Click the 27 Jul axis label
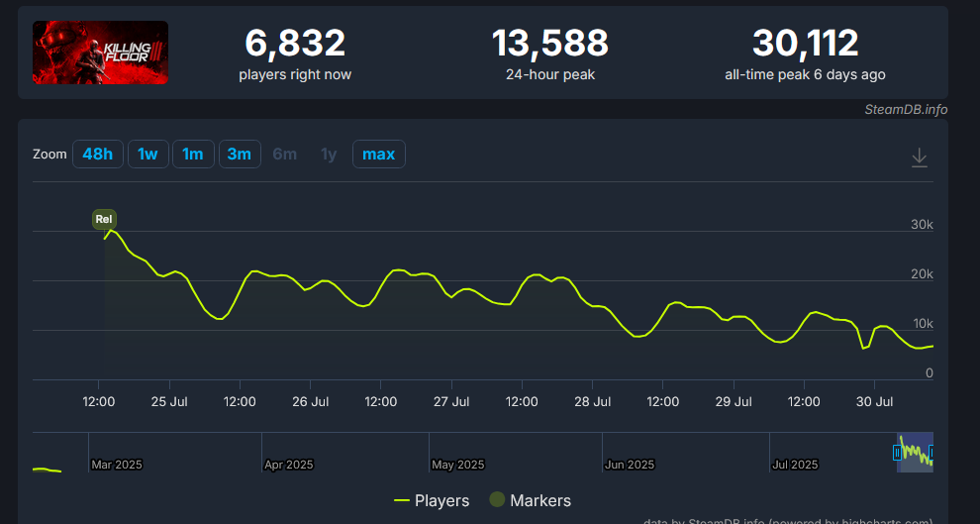Viewport: 980px width, 524px height. [x=451, y=401]
